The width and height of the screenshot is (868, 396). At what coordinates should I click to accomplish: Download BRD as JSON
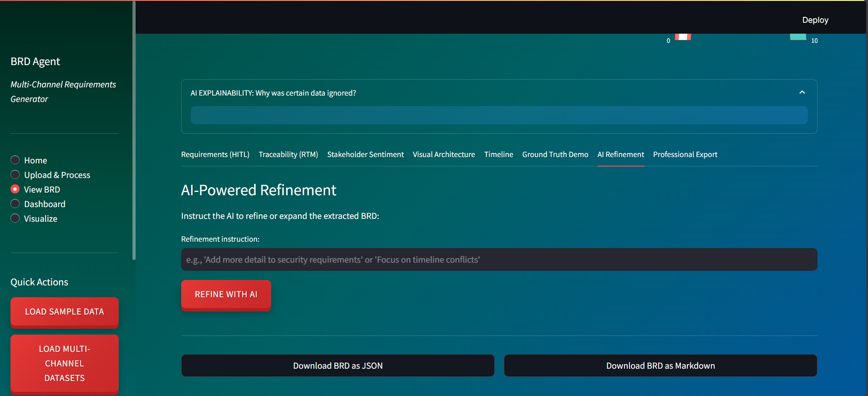coord(338,366)
